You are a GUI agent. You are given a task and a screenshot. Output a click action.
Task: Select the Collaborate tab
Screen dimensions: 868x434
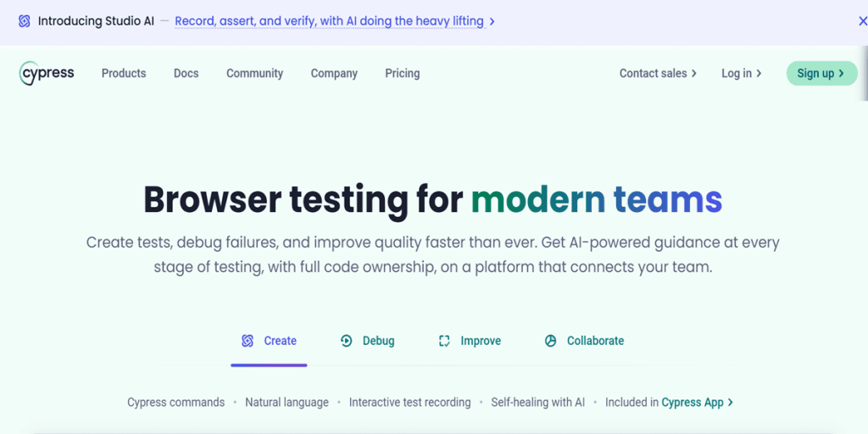(x=585, y=341)
